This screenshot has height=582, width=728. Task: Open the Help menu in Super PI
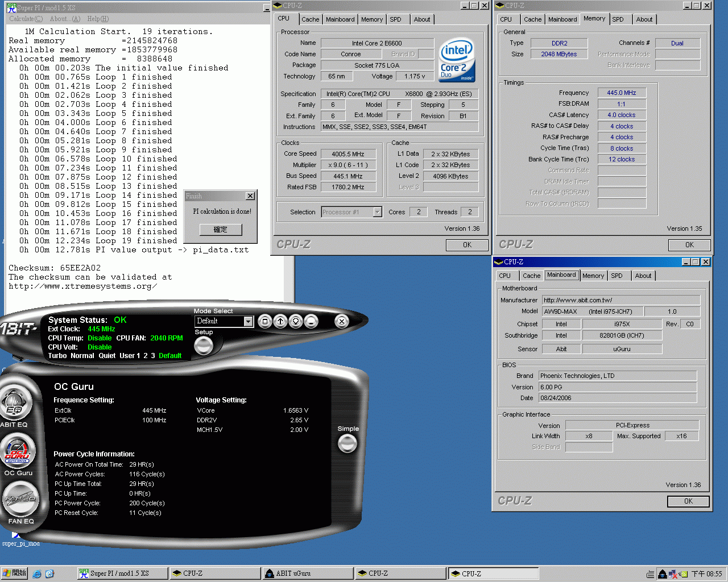[98, 19]
